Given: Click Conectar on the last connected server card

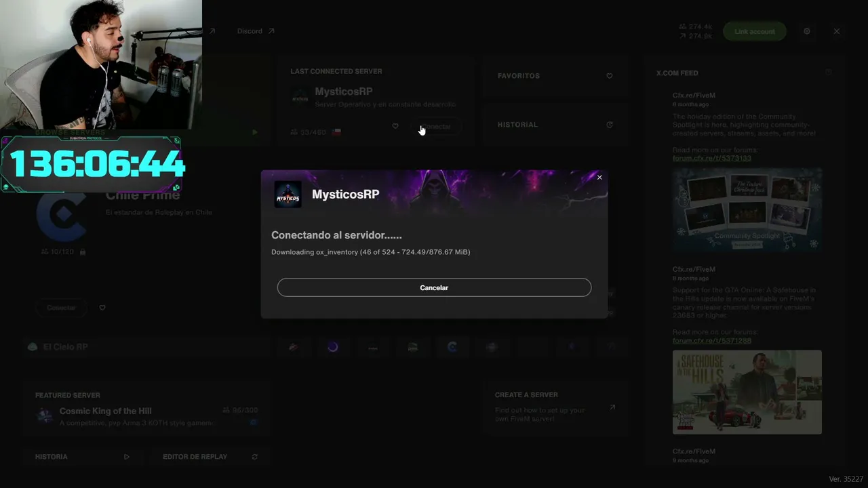Looking at the screenshot, I should [x=435, y=127].
